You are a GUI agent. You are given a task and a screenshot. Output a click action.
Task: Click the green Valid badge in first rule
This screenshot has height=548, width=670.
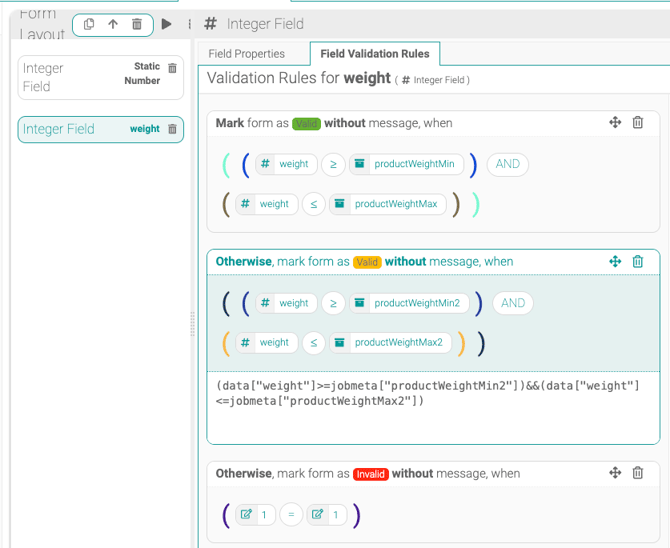(x=306, y=124)
